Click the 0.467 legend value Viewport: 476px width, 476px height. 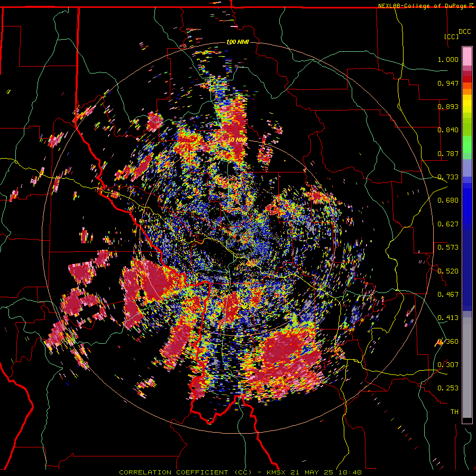(448, 295)
